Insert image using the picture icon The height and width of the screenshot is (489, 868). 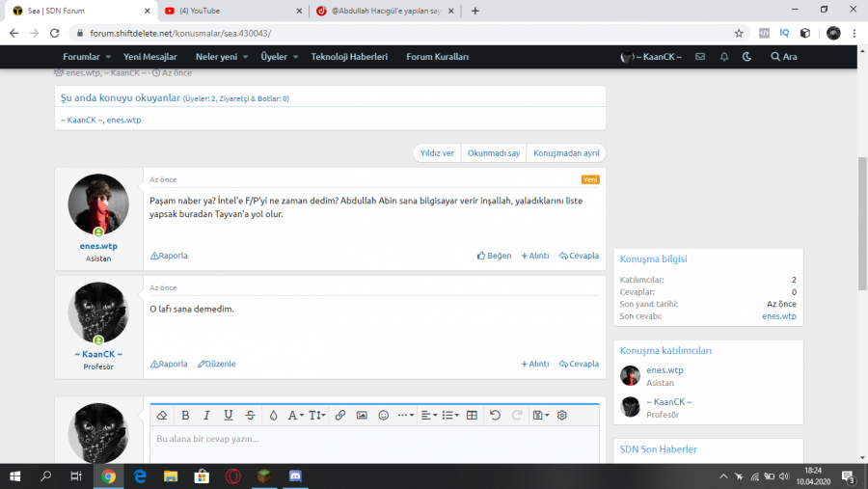click(362, 416)
